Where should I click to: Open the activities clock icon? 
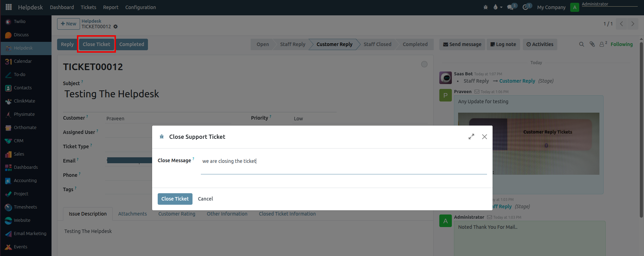click(526, 7)
